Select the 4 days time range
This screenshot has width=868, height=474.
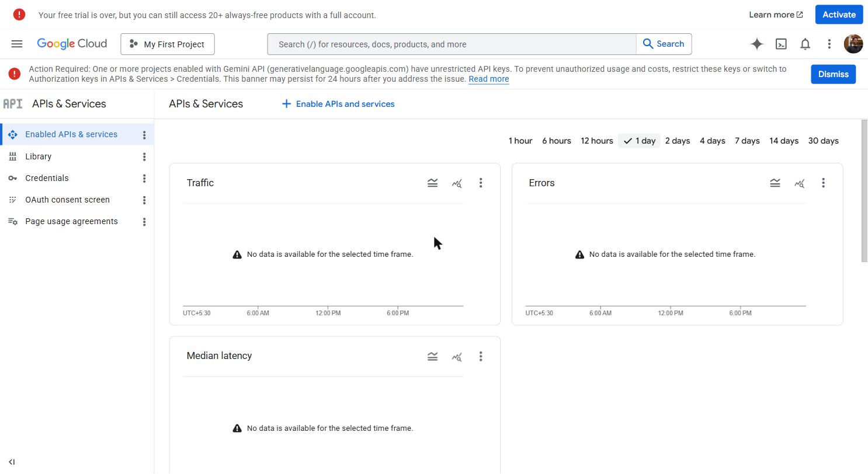click(x=713, y=141)
